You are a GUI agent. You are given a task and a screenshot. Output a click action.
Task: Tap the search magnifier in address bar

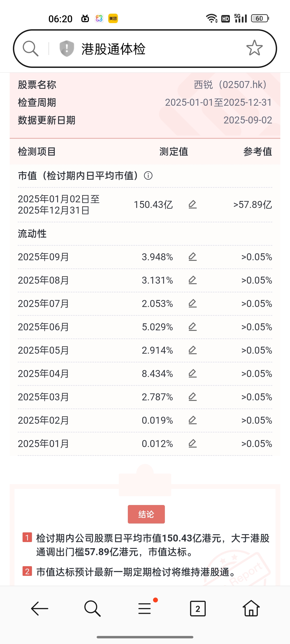click(31, 49)
